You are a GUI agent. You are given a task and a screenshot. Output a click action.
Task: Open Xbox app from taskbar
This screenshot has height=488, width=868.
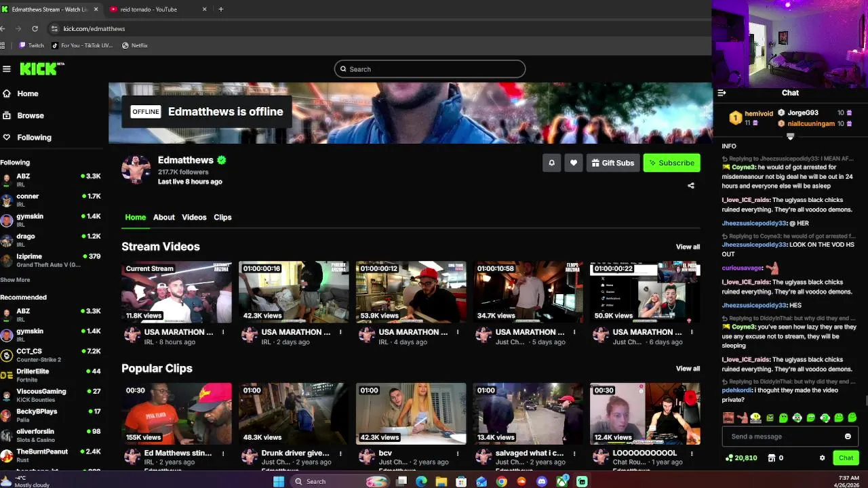[561, 481]
